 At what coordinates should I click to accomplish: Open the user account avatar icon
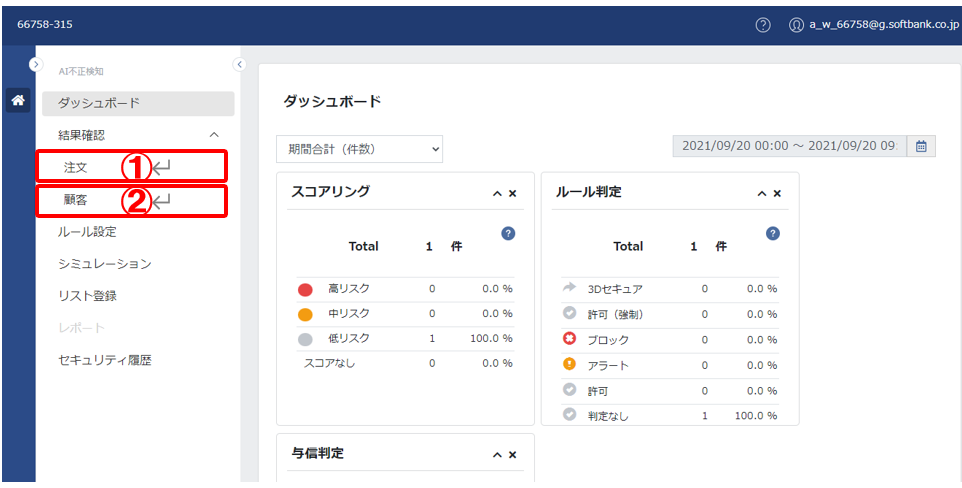coord(796,25)
